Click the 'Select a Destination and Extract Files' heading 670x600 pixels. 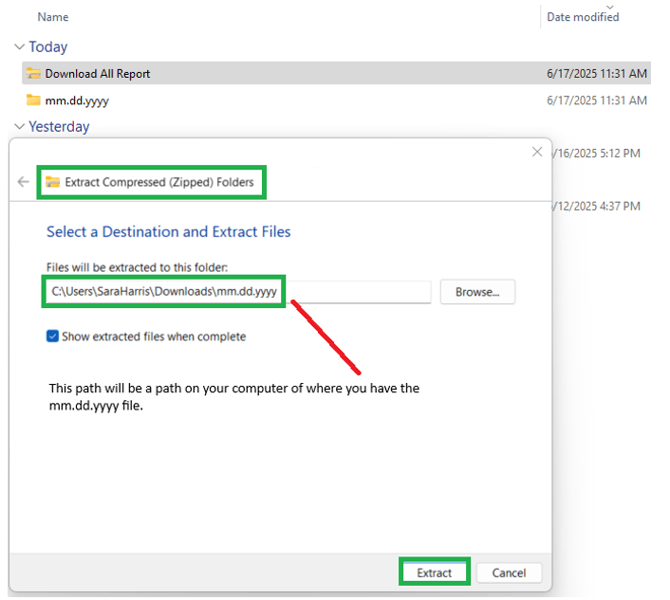point(168,232)
